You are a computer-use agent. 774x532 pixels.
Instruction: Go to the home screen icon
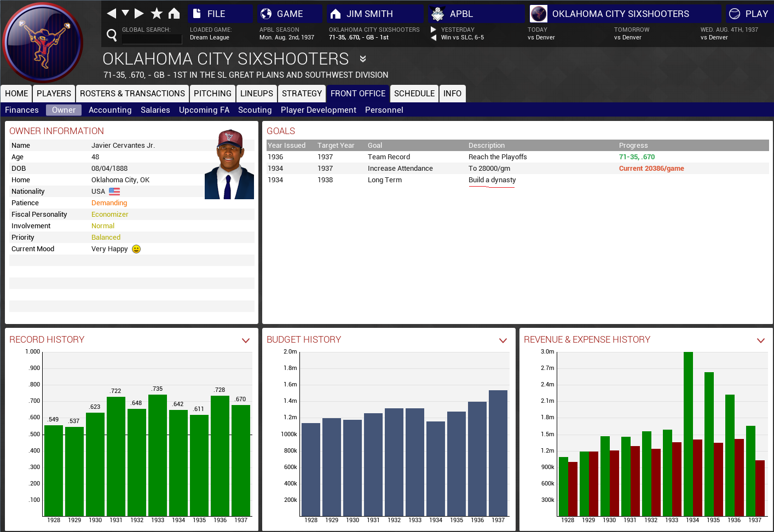click(x=174, y=13)
